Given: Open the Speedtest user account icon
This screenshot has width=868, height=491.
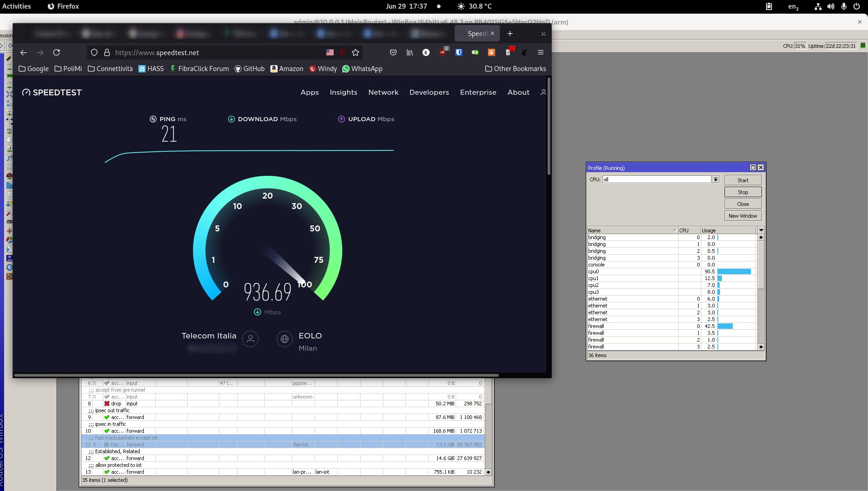Looking at the screenshot, I should click(x=543, y=92).
